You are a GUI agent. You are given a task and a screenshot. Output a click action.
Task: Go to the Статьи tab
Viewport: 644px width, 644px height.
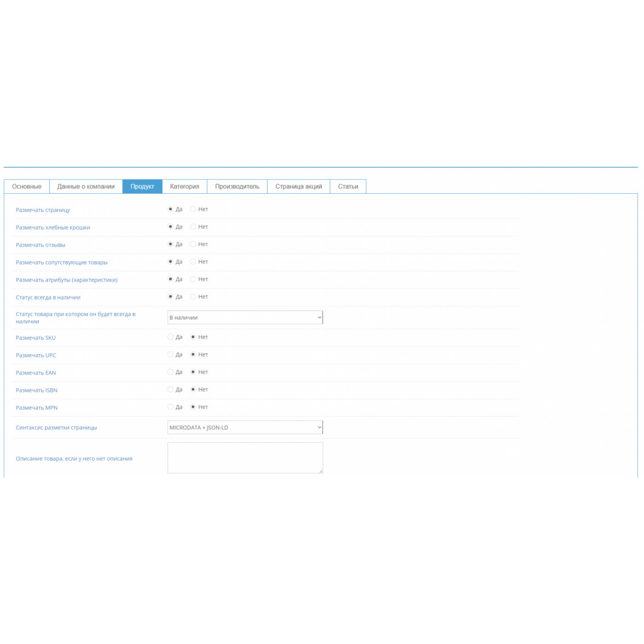coord(348,186)
